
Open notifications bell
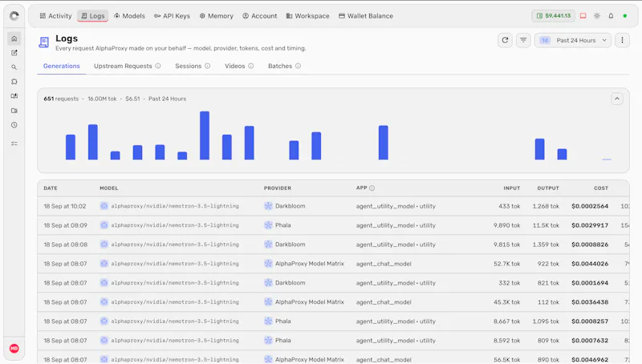point(611,16)
